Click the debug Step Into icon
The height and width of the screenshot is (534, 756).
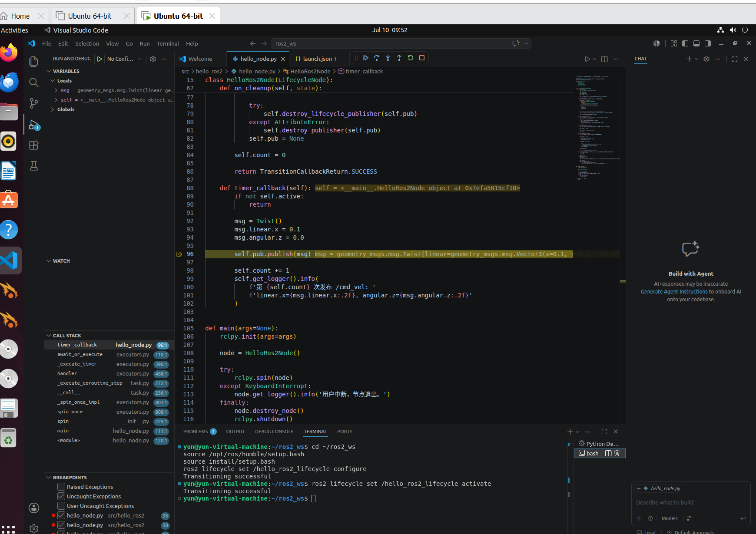coord(388,58)
